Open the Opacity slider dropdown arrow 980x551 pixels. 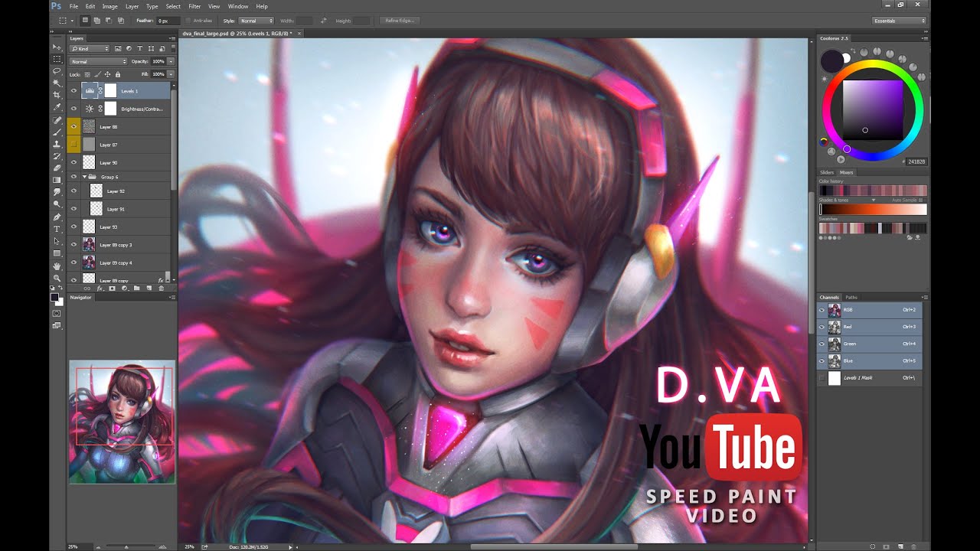point(171,61)
